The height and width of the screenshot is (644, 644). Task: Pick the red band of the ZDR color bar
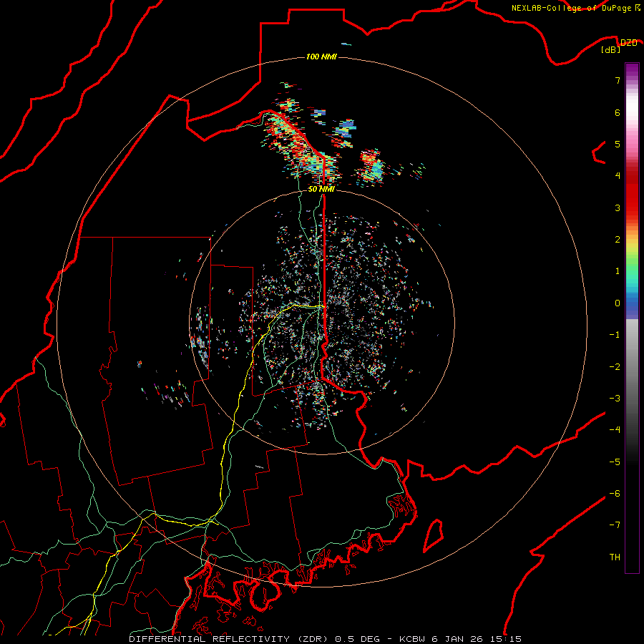point(632,193)
